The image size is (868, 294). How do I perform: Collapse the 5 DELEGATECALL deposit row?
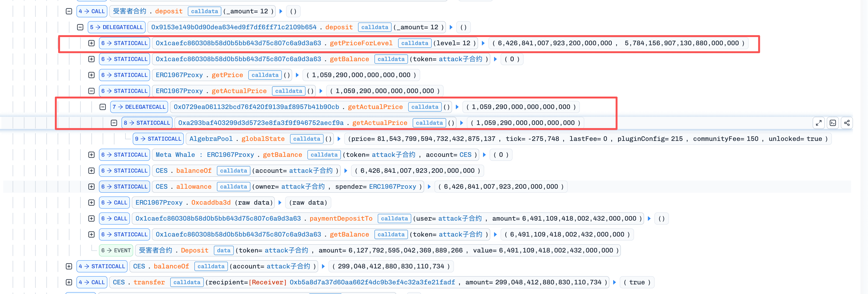[80, 27]
